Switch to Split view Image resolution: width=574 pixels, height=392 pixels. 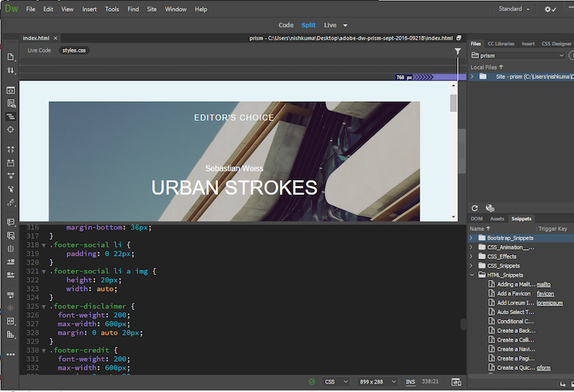308,25
